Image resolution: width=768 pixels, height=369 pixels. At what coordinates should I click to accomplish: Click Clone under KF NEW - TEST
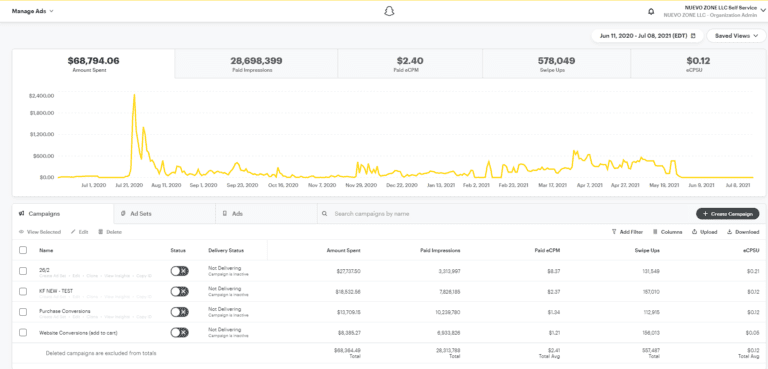tap(91, 296)
